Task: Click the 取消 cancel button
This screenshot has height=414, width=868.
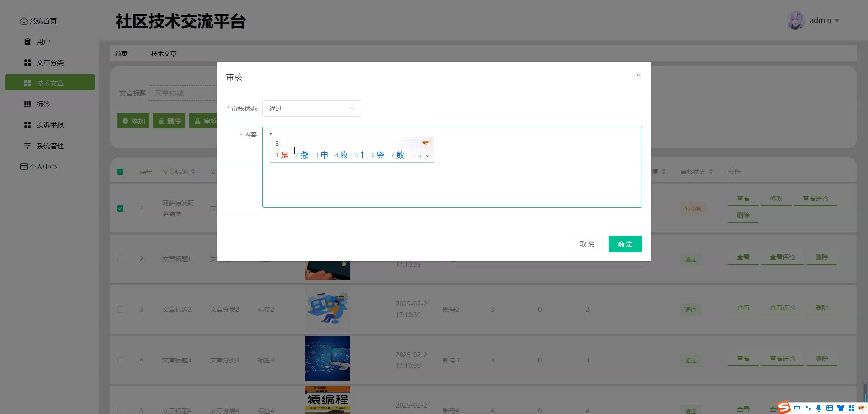Action: tap(587, 244)
